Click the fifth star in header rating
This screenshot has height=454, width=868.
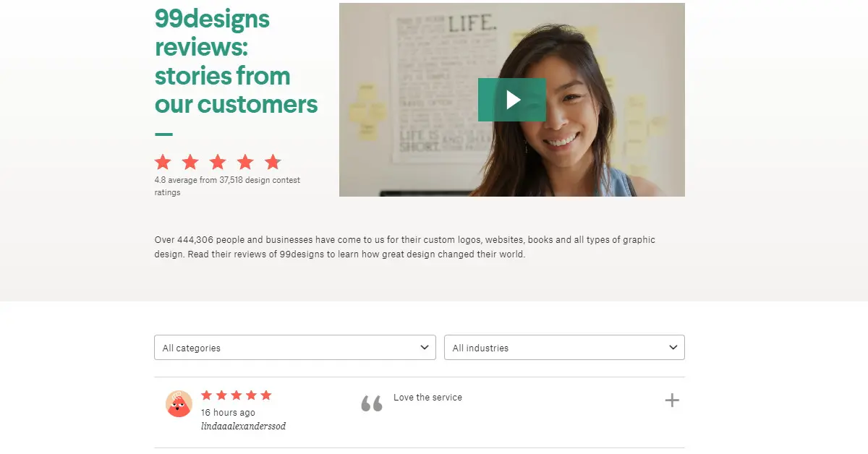[273, 162]
